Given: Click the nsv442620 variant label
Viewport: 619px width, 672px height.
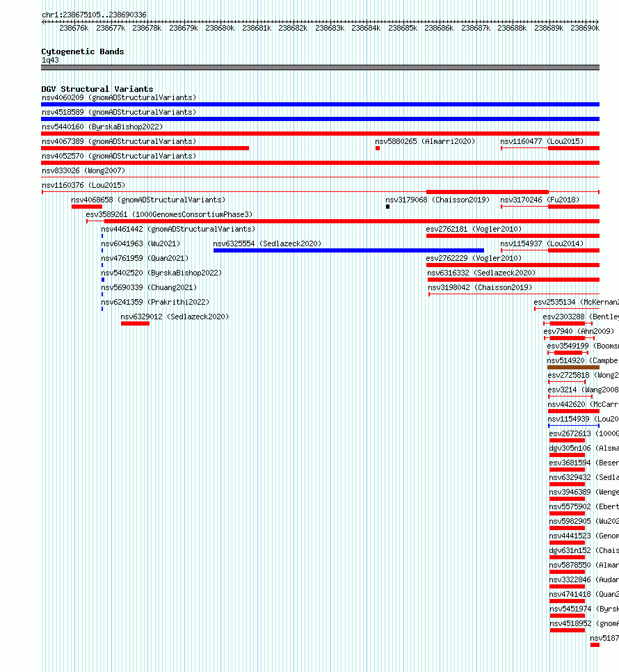Looking at the screenshot, I should point(584,403).
